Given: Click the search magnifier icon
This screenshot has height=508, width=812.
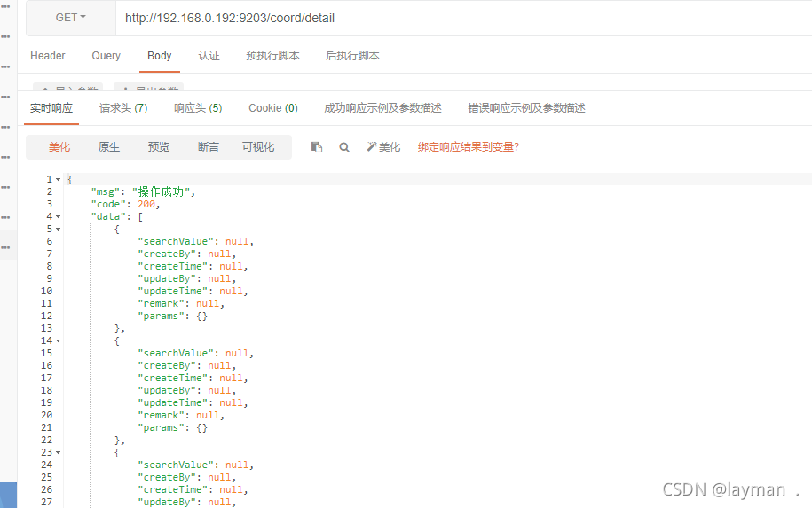Looking at the screenshot, I should pos(343,147).
